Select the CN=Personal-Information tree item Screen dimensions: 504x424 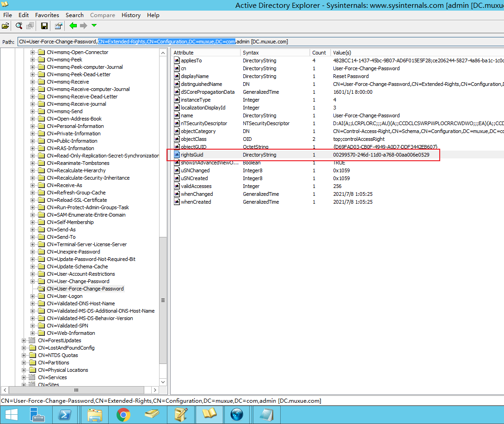[x=75, y=126]
